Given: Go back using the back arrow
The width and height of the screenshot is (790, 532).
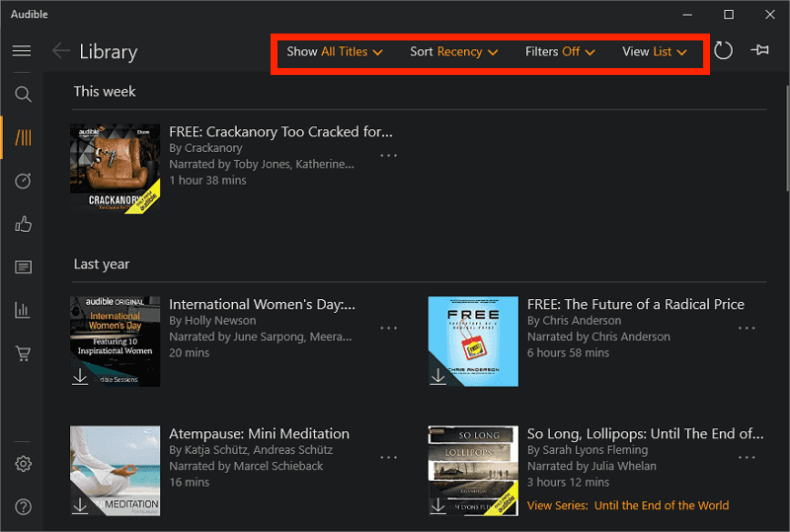Looking at the screenshot, I should tap(61, 51).
